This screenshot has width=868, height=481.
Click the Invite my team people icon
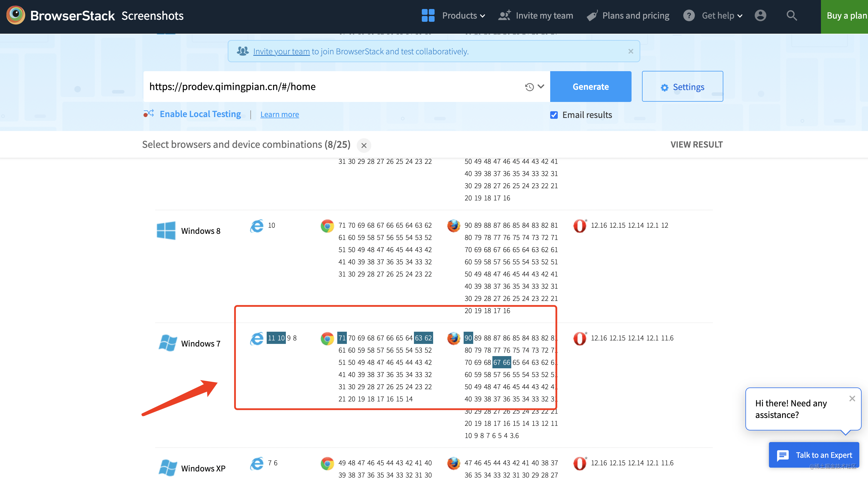pos(504,15)
